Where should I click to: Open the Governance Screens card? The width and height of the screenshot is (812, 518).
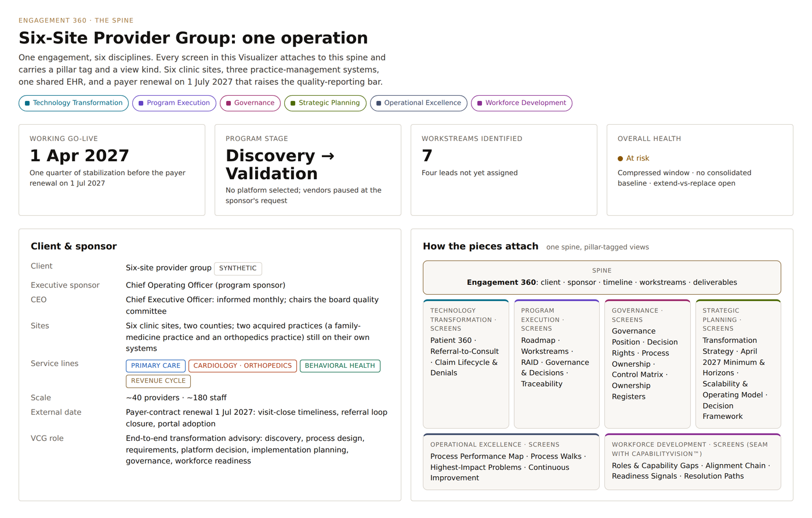647,364
